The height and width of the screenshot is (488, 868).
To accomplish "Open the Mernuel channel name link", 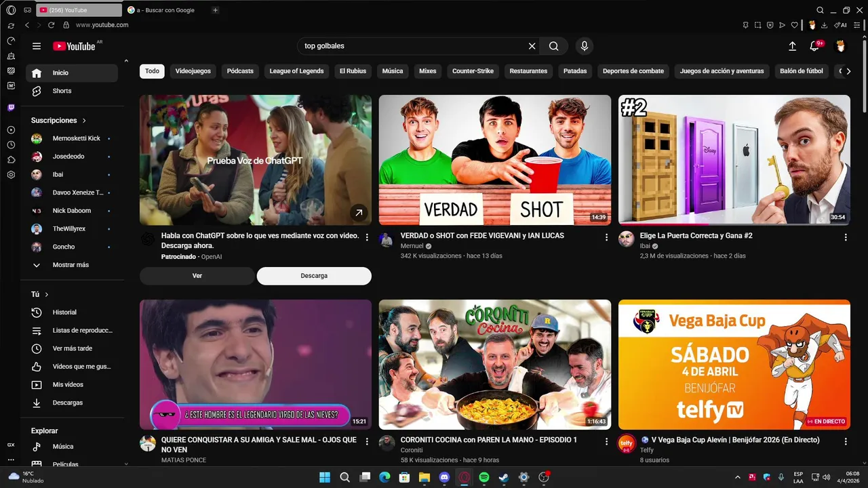I will (x=412, y=246).
